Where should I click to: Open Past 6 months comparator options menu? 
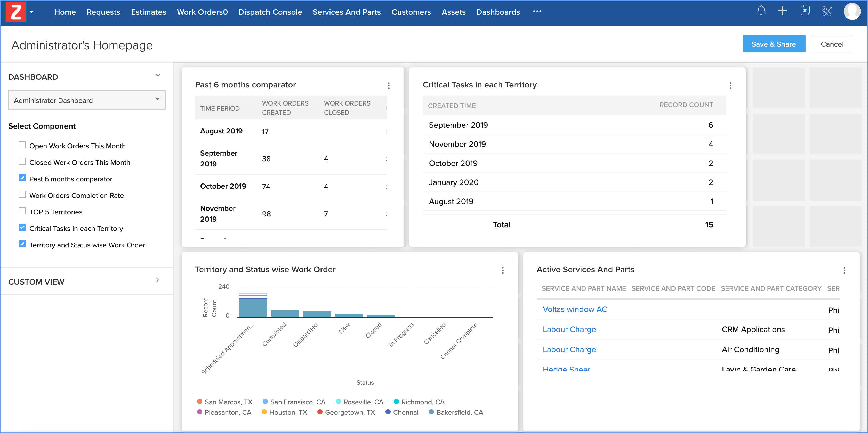point(389,86)
